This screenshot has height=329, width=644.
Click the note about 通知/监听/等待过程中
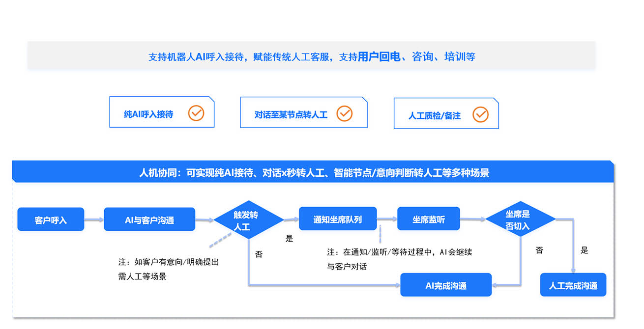coord(399,259)
